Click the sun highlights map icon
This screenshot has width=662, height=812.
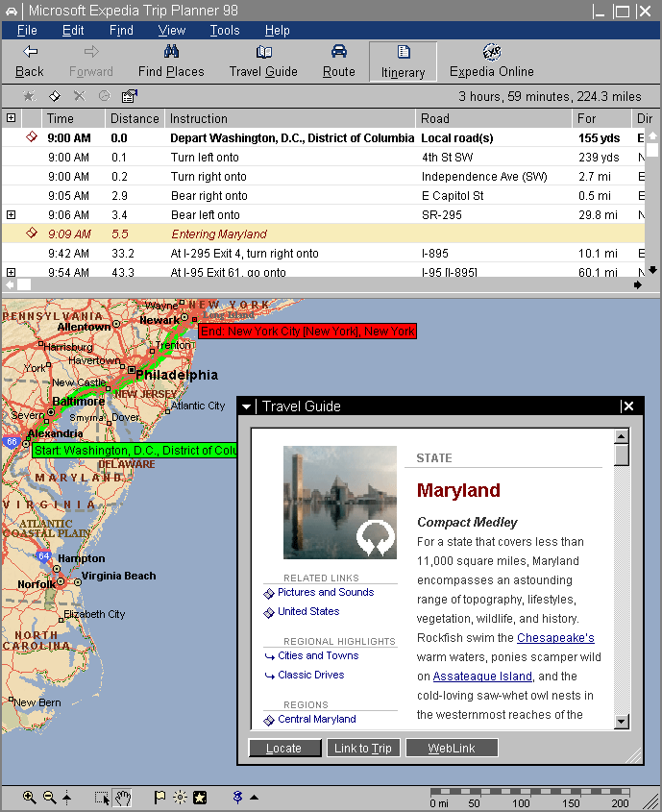[x=180, y=797]
